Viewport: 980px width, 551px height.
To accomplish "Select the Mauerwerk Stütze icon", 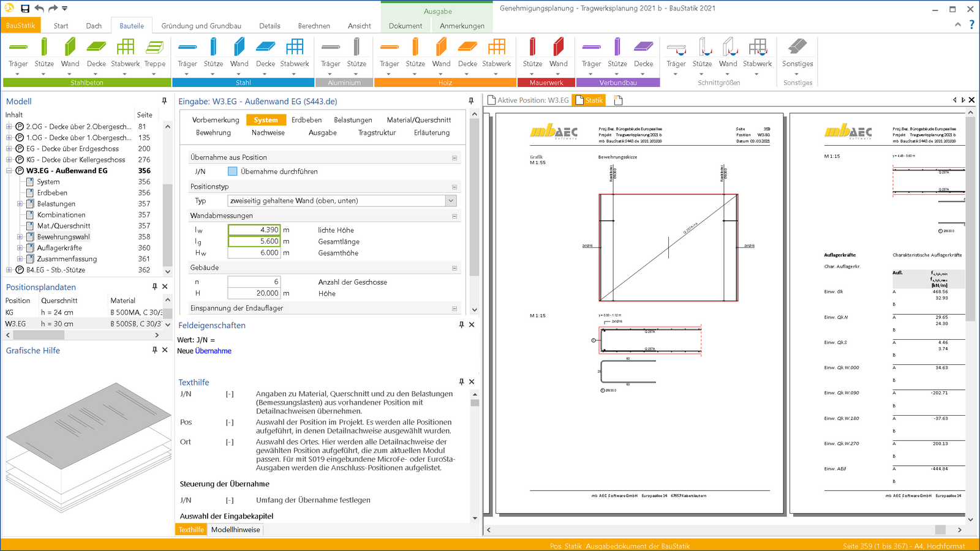I will [532, 48].
